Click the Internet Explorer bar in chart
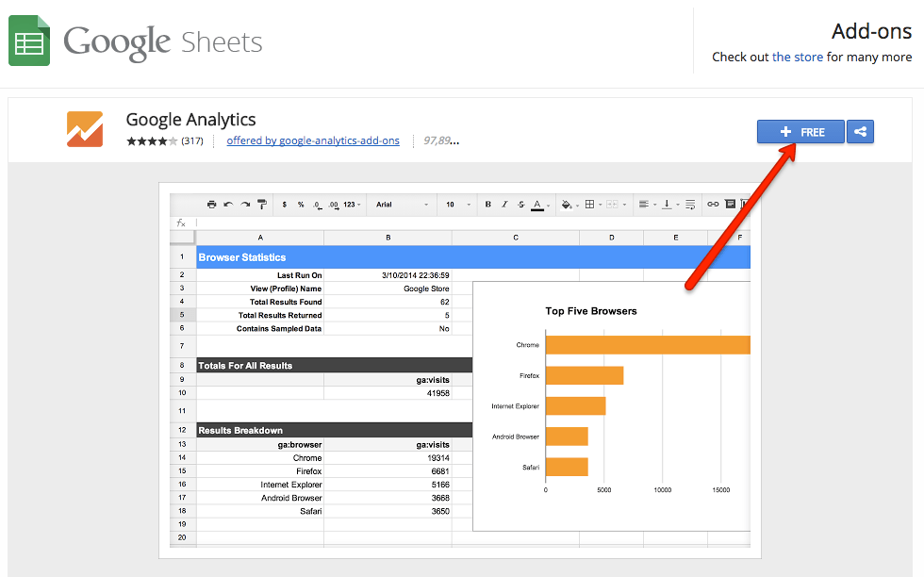Screen dimensions: 924x577 (576, 406)
